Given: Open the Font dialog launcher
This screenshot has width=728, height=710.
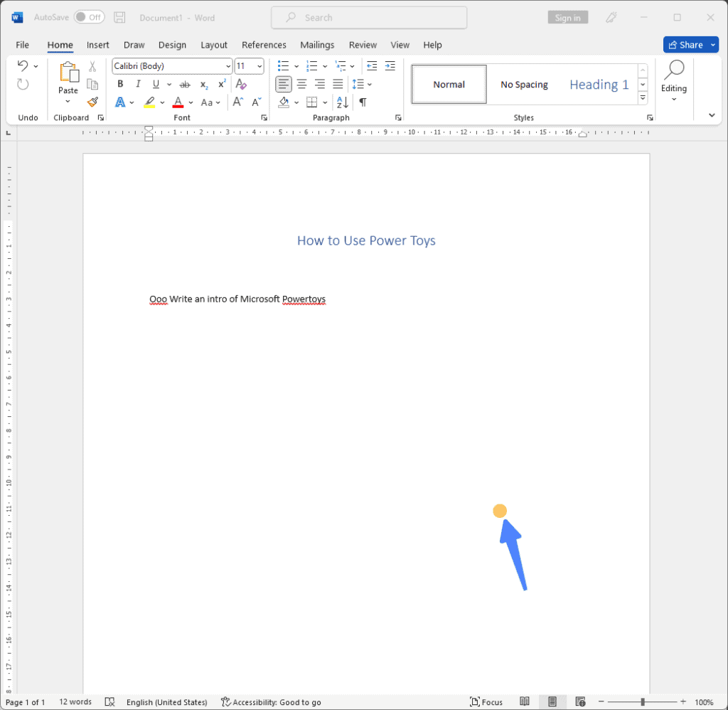Looking at the screenshot, I should 264,117.
